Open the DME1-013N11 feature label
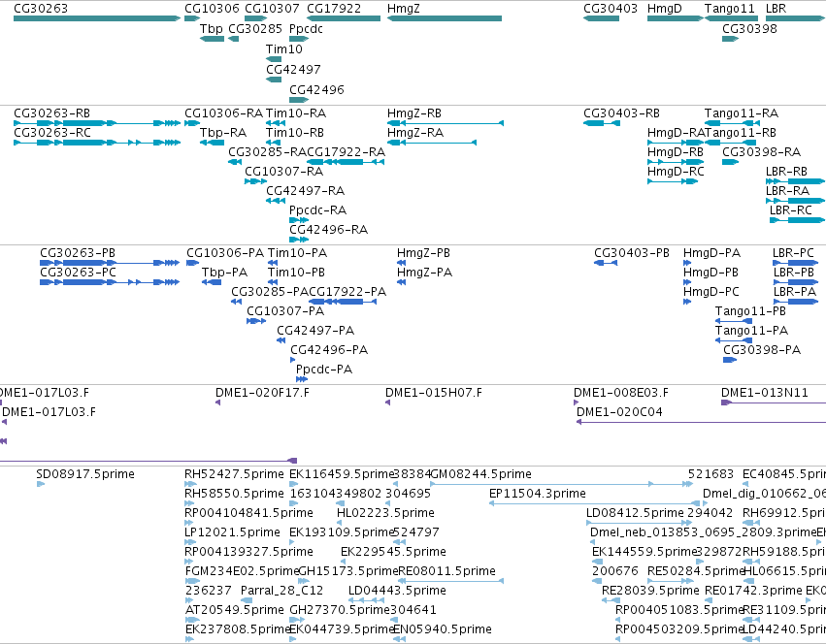Viewport: 826px width, 644px height. click(x=765, y=392)
